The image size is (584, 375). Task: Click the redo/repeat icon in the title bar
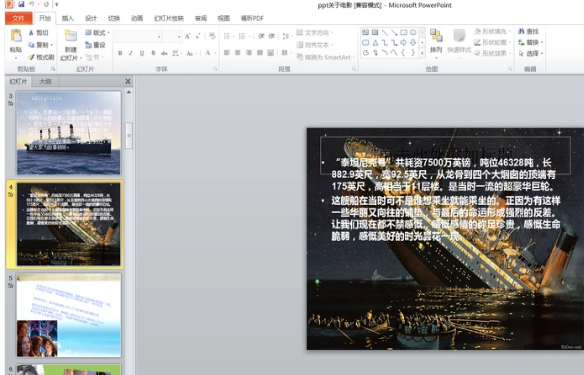pos(46,4)
